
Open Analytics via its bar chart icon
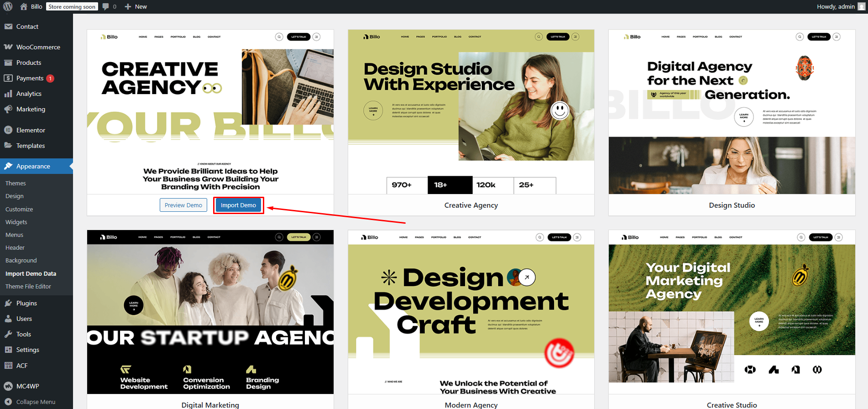8,94
